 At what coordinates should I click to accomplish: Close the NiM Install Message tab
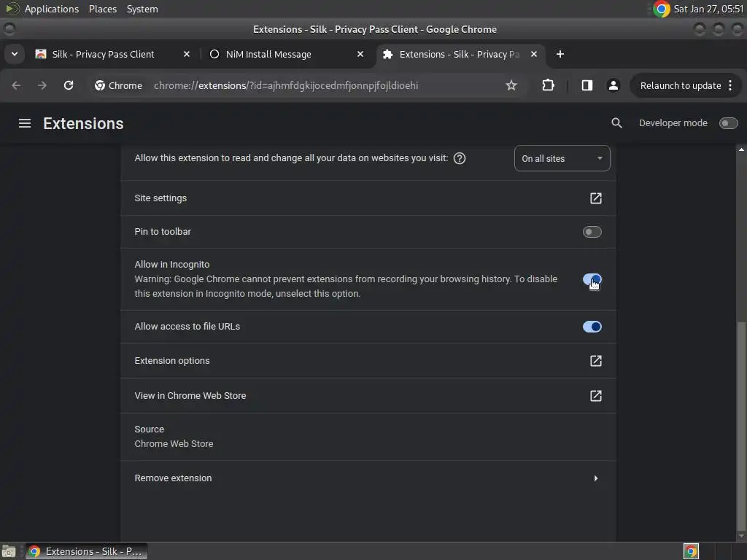[x=360, y=54]
